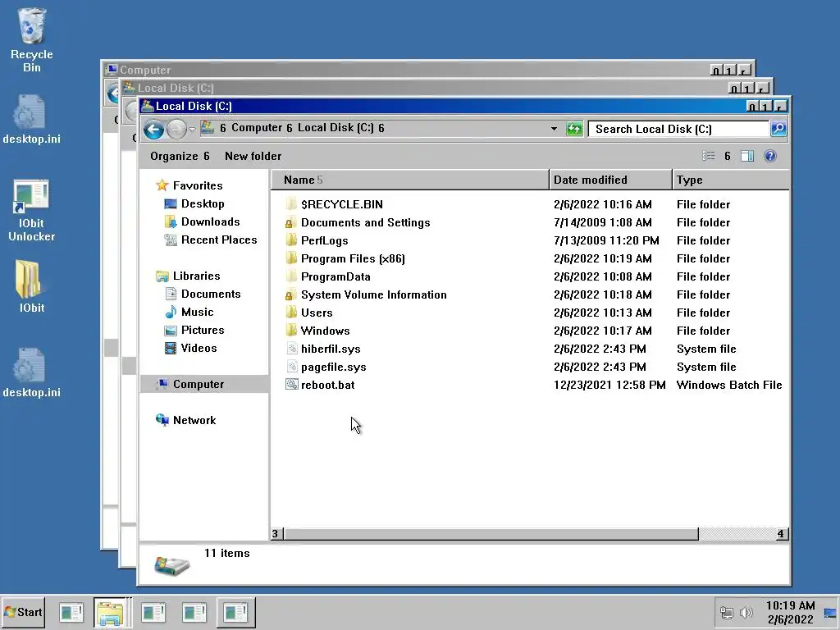Expand the breadcrumb arrow after Local Disk (C:)
The image size is (840, 630).
pyautogui.click(x=381, y=128)
